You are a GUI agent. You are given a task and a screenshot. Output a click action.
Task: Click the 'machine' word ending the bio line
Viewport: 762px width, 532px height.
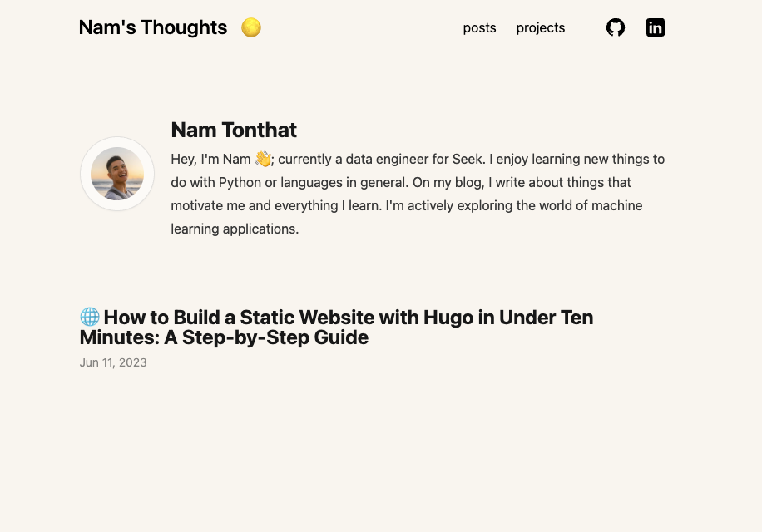[x=616, y=206]
